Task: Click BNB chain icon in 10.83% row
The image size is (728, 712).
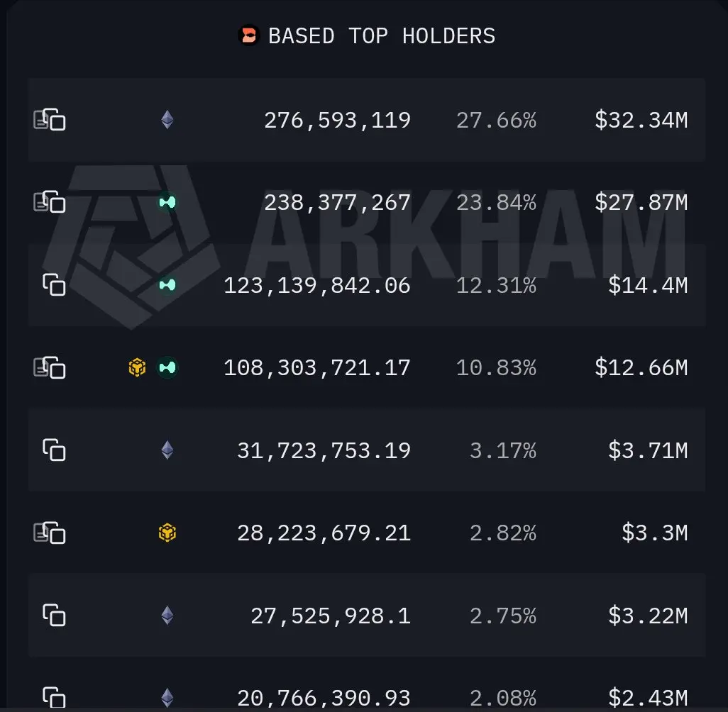Action: pos(137,367)
